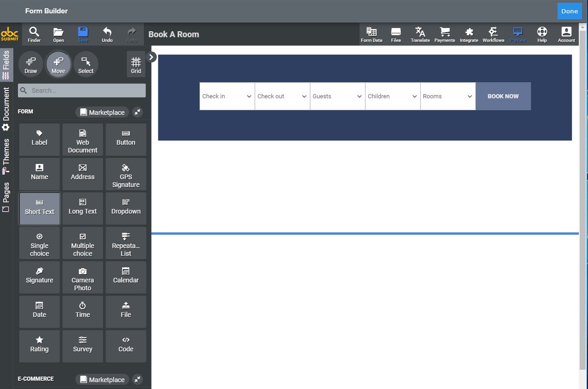Click the Undo arrow
The height and width of the screenshot is (389, 588).
[x=107, y=34]
